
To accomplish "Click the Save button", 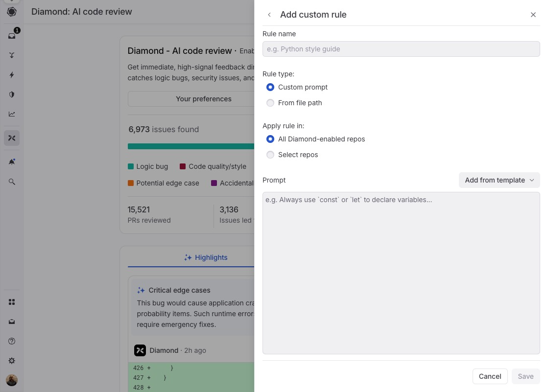I will 525,376.
